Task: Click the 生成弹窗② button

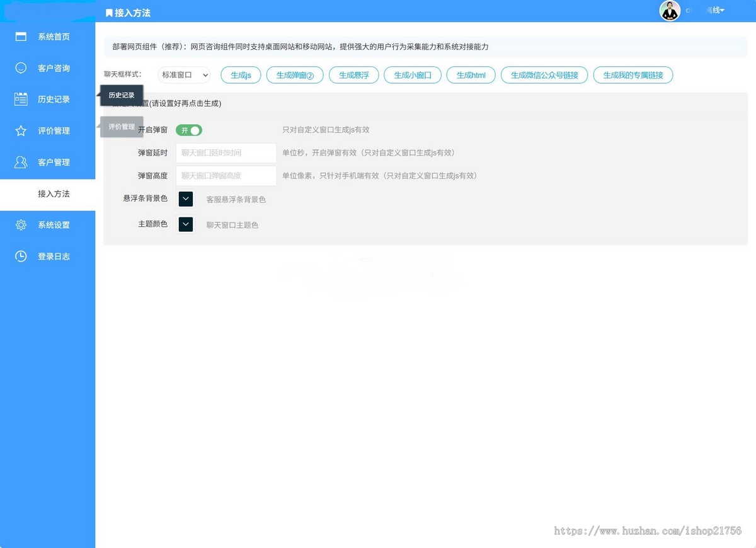Action: point(295,75)
